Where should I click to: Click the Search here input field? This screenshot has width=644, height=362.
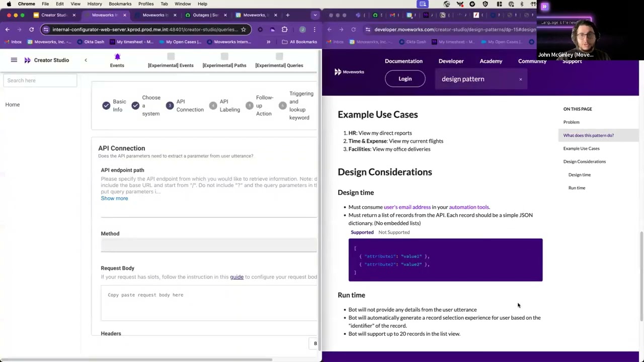click(x=40, y=80)
